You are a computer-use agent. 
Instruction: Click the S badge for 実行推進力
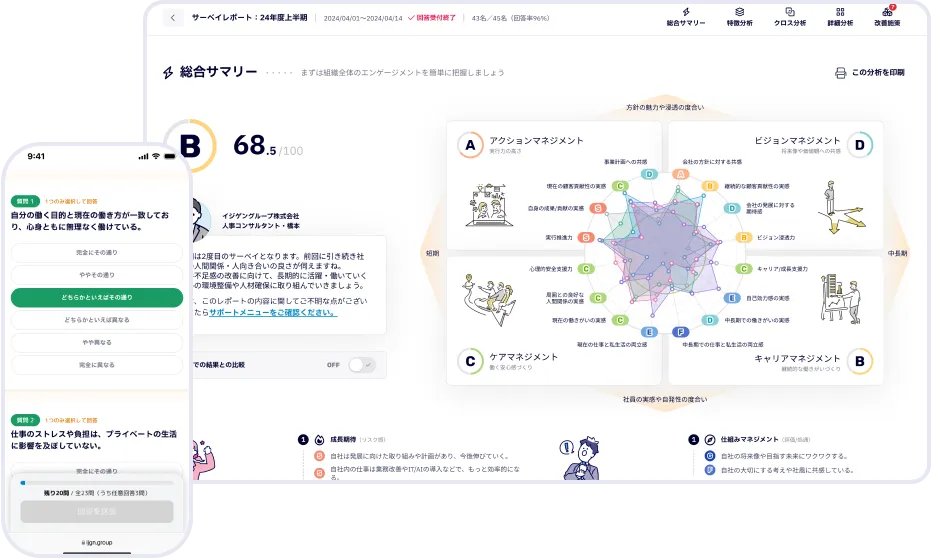[586, 237]
